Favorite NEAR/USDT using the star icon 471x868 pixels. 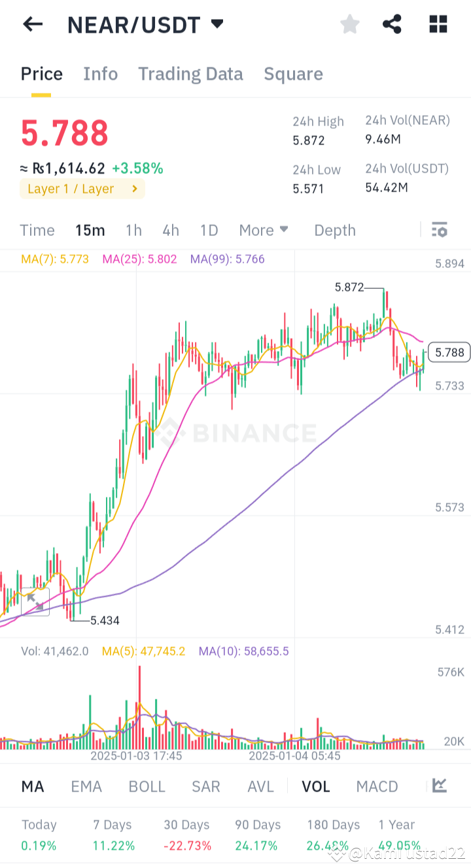349,24
